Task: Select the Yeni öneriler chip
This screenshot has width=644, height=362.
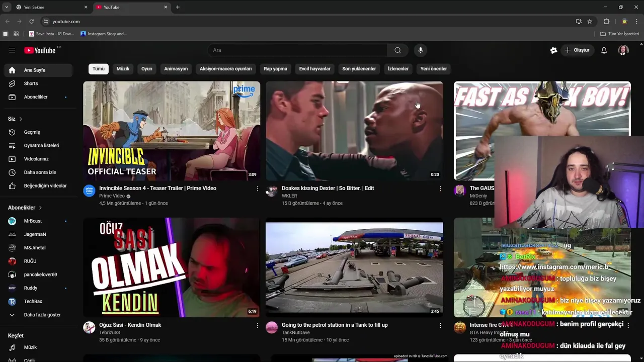Action: click(434, 69)
